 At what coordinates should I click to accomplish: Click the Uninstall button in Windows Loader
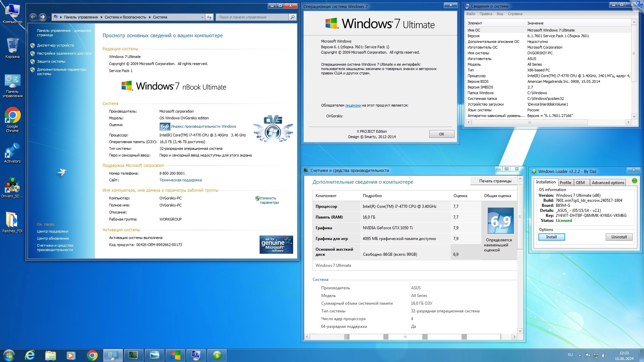pyautogui.click(x=619, y=237)
